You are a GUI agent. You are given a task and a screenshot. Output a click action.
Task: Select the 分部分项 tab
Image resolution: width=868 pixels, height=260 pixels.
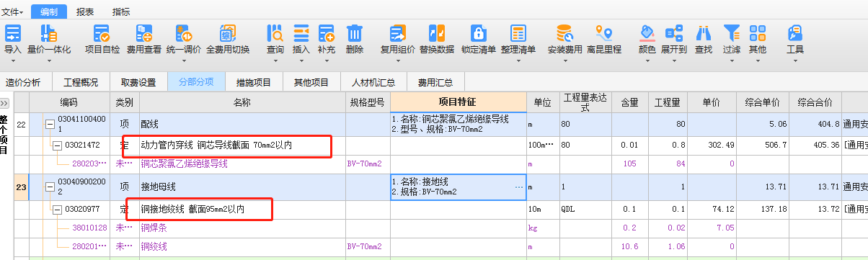click(x=196, y=81)
